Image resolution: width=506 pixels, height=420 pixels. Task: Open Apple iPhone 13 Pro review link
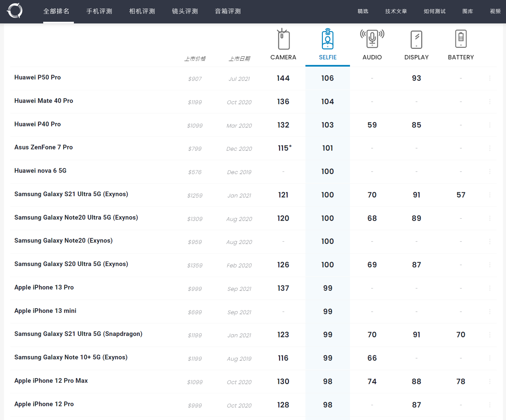44,287
